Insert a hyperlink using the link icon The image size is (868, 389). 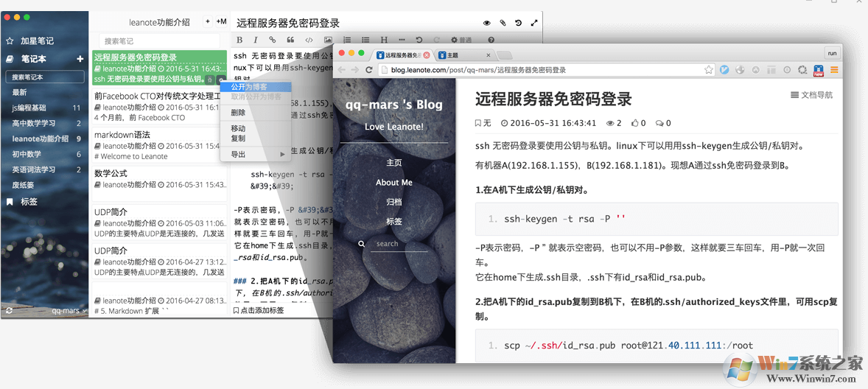pos(272,40)
